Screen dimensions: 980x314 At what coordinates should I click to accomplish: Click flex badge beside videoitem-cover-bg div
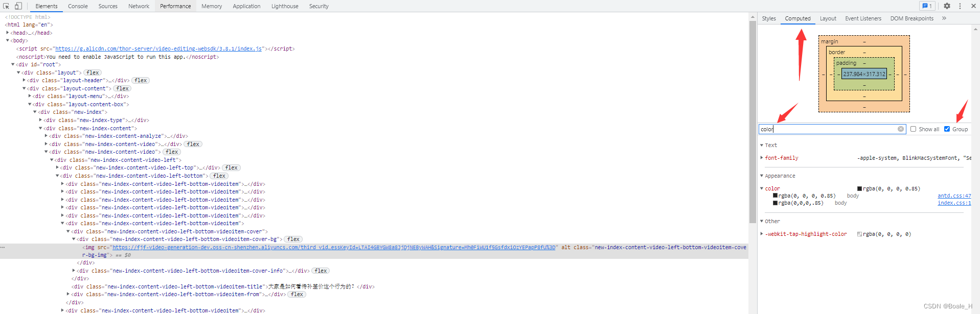click(x=293, y=239)
